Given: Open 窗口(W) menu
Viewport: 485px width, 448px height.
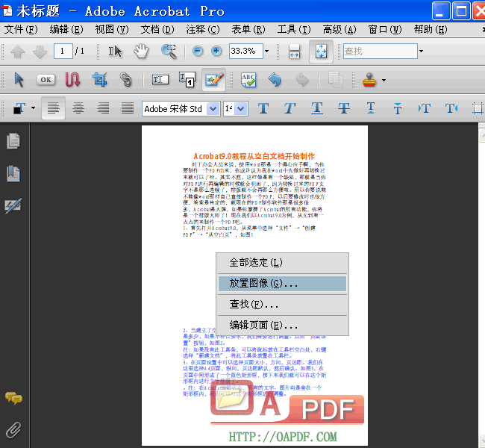Looking at the screenshot, I should point(385,30).
